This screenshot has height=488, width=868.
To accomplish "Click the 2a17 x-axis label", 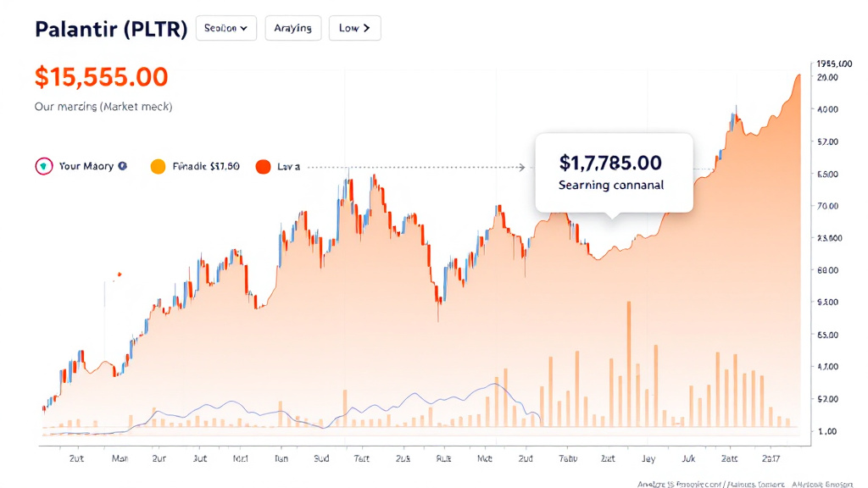I will tap(771, 458).
